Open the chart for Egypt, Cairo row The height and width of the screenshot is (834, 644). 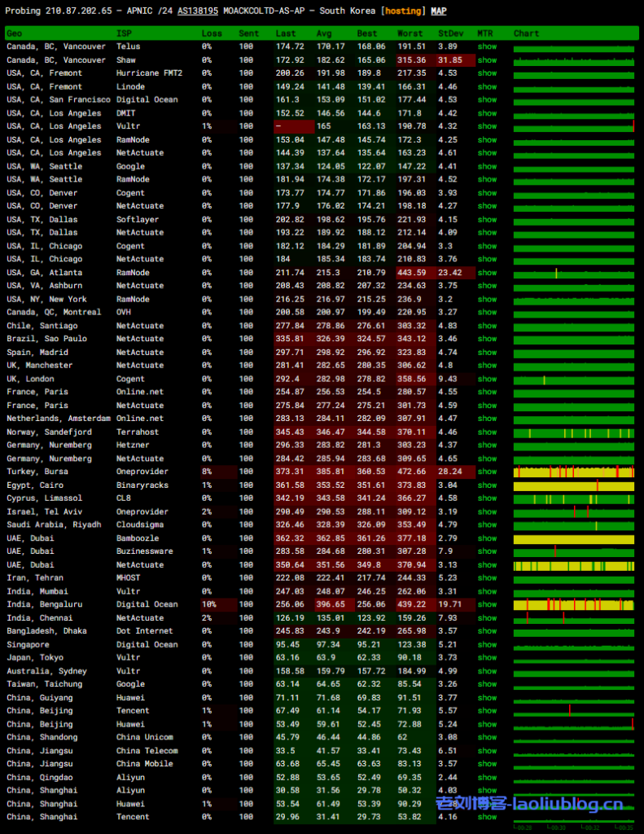574,485
